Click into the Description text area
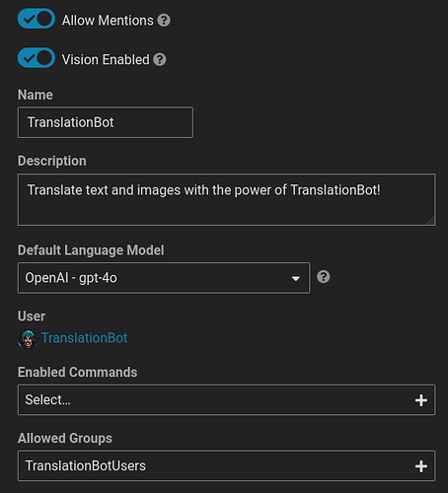 pyautogui.click(x=226, y=199)
